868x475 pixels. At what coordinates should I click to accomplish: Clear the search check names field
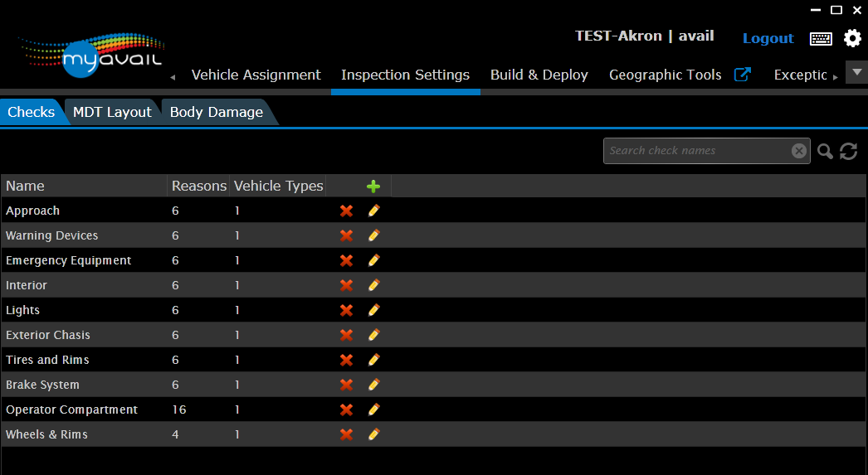[x=798, y=151]
